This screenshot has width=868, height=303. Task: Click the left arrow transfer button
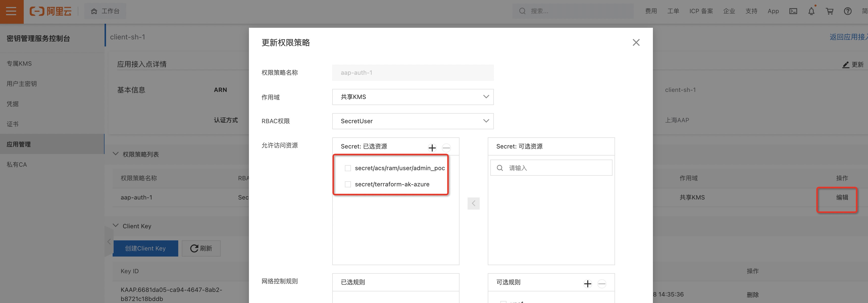click(473, 203)
